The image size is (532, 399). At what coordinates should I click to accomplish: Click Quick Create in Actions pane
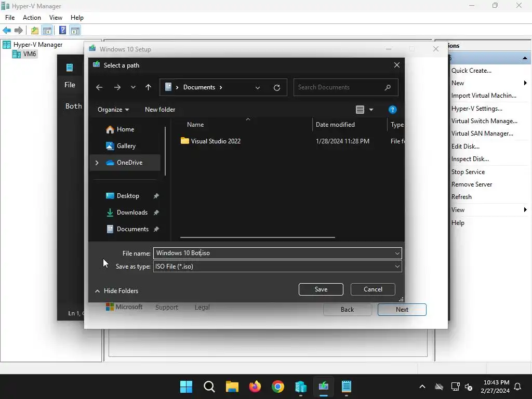[471, 71]
